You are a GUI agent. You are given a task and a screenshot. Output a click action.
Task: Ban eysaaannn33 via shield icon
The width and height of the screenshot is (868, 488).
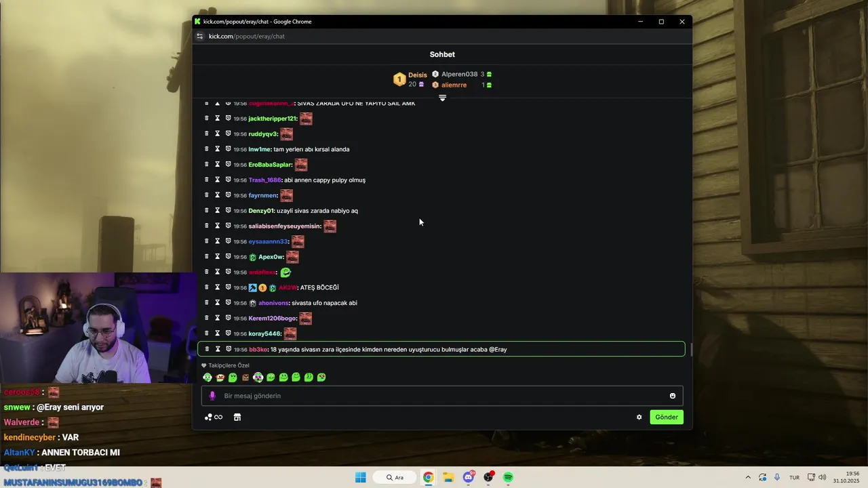[x=229, y=241]
